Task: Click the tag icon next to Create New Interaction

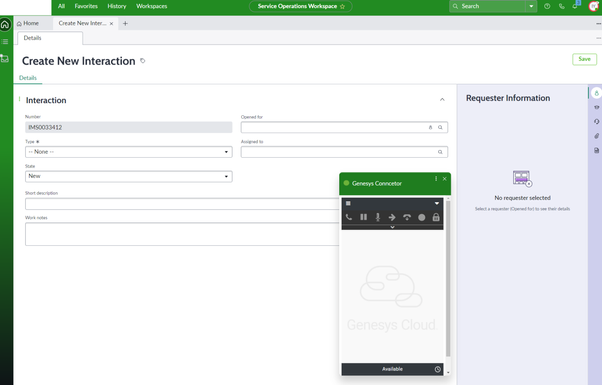Action: point(142,61)
